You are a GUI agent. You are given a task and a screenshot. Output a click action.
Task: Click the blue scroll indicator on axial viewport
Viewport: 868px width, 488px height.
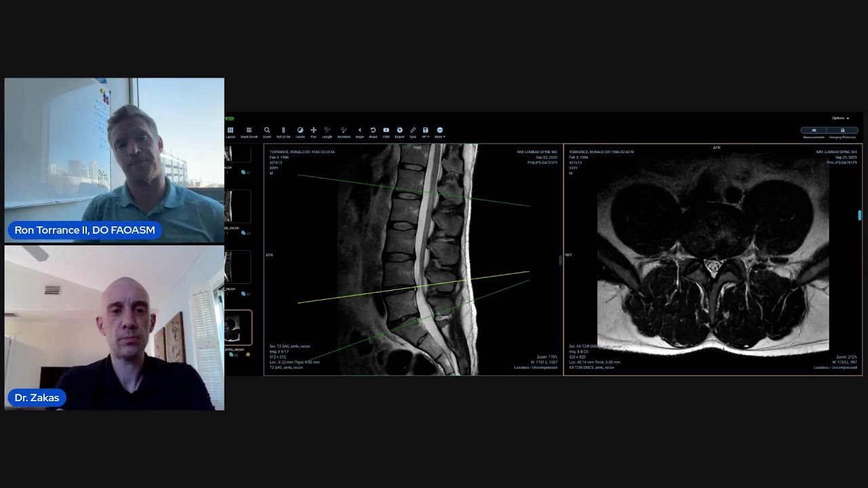coord(859,216)
